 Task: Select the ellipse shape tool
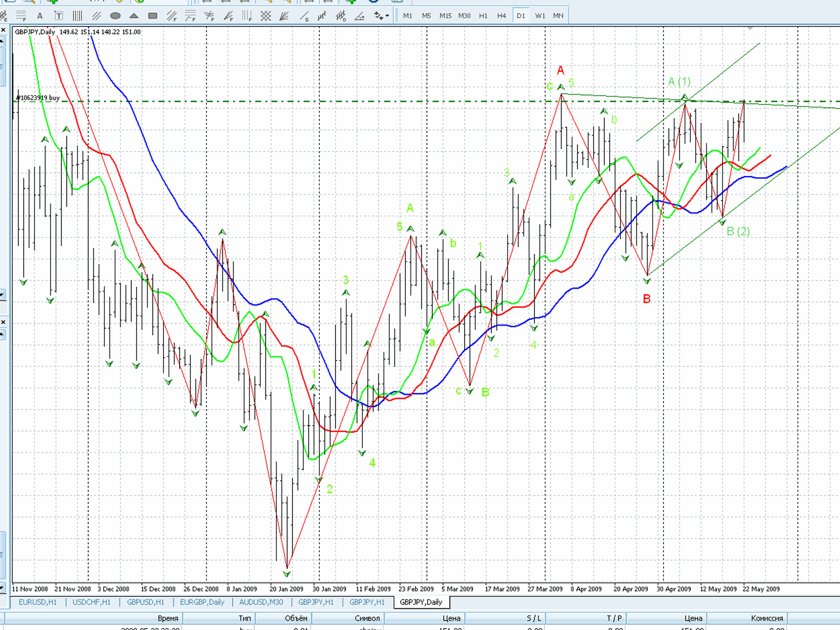point(115,16)
